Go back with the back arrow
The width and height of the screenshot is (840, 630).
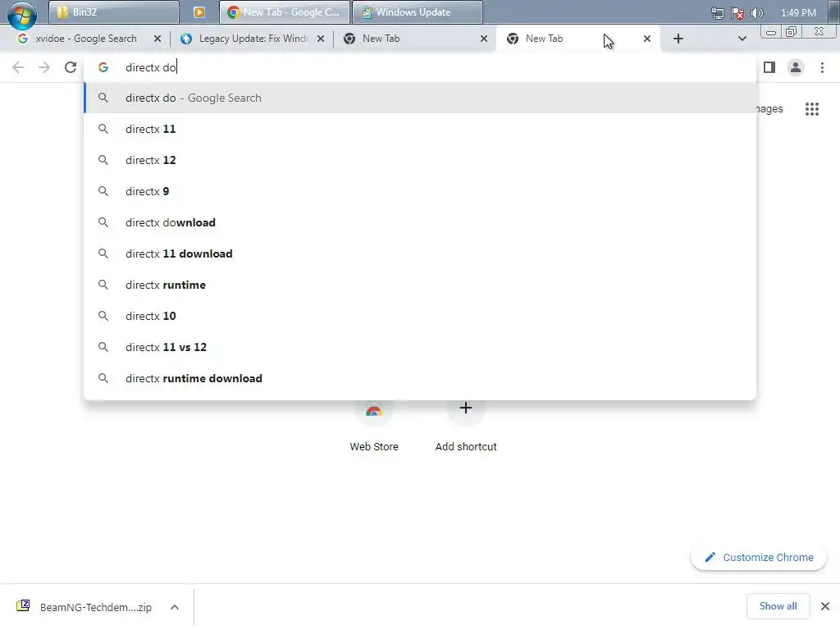point(18,67)
